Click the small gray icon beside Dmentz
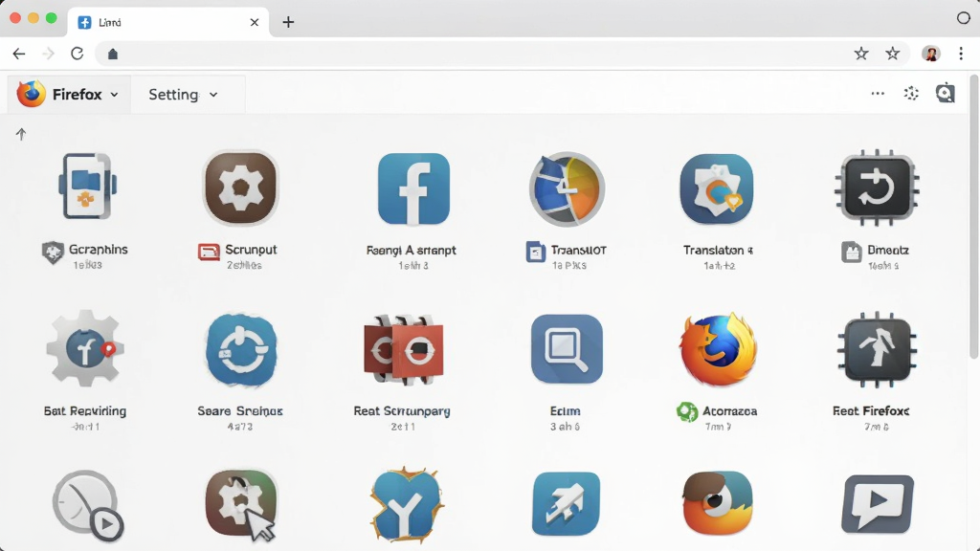 pyautogui.click(x=851, y=252)
